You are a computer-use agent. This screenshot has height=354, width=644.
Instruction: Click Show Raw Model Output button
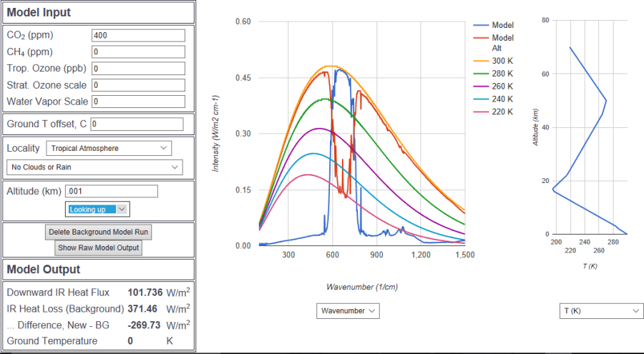(98, 247)
